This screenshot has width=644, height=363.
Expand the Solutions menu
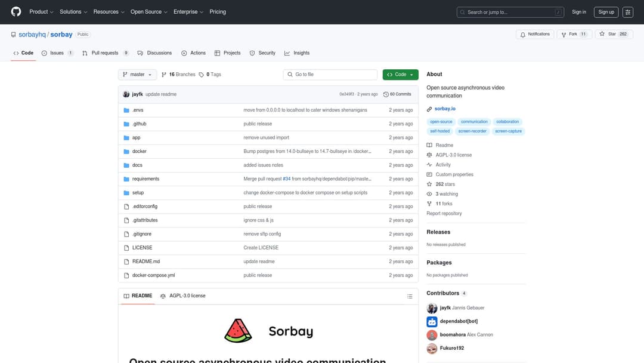click(73, 12)
